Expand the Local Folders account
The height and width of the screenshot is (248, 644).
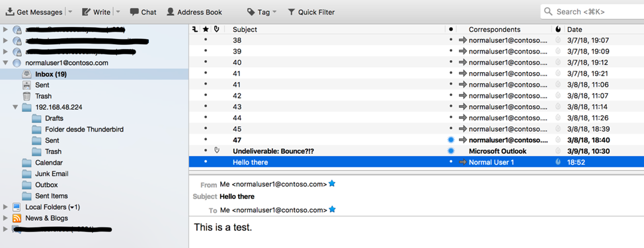click(x=5, y=206)
